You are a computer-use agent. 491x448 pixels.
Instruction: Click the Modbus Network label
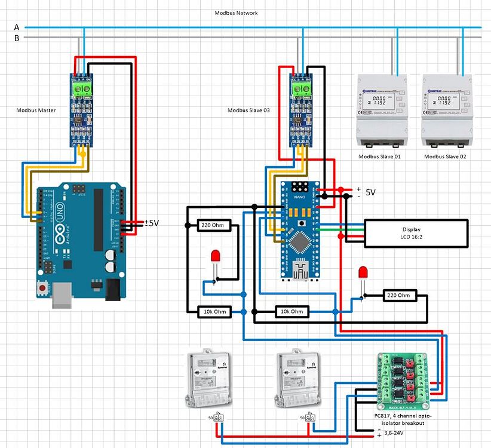(x=237, y=12)
